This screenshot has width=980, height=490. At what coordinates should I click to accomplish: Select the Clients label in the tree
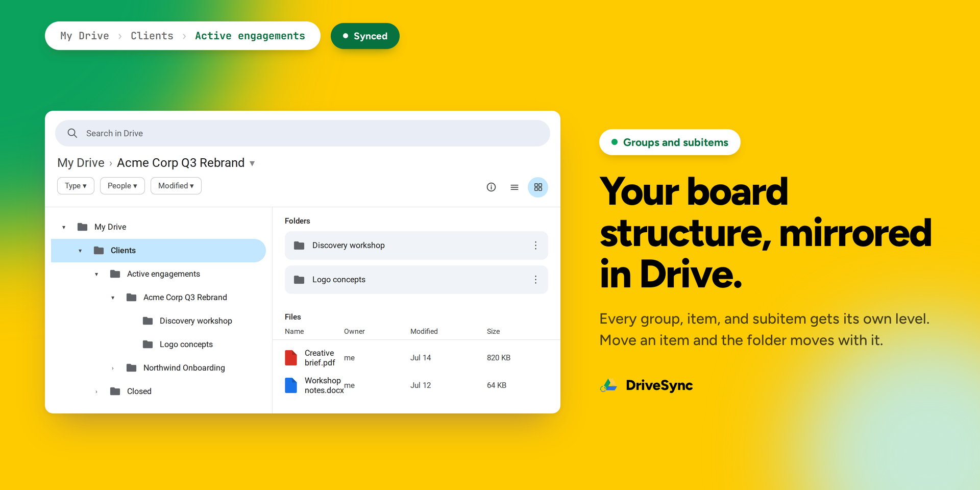(123, 250)
